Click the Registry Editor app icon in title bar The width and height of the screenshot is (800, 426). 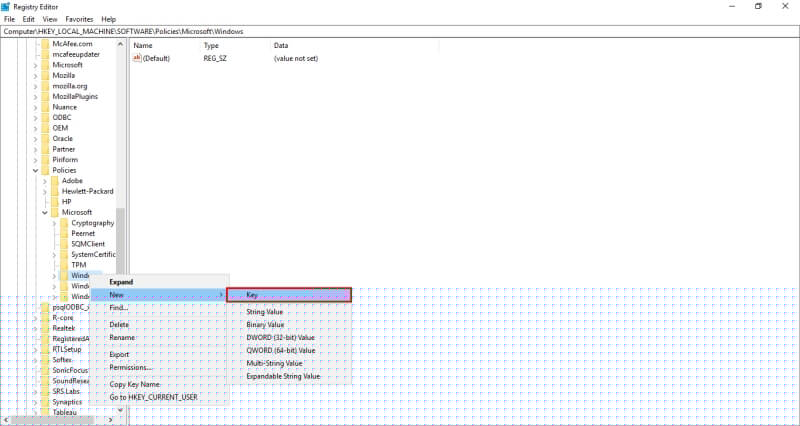tap(7, 6)
